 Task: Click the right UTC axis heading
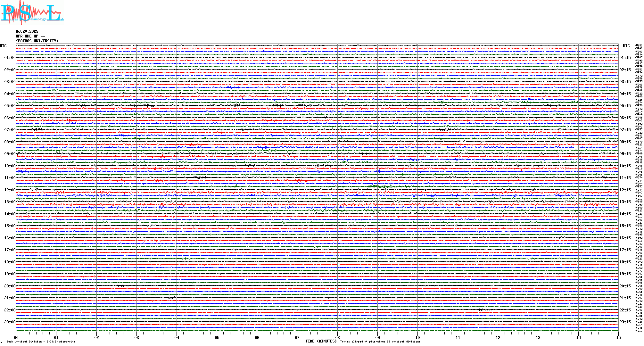click(626, 46)
